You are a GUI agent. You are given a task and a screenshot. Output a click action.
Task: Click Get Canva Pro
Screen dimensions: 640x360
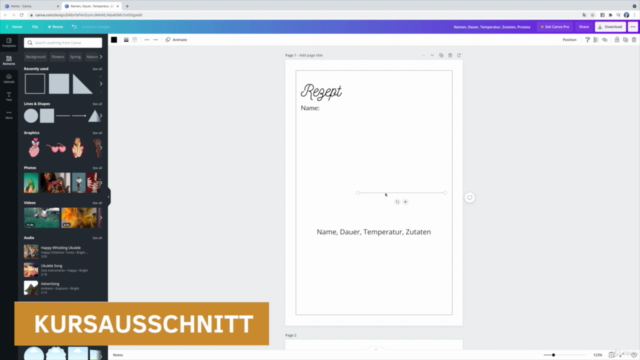(555, 27)
